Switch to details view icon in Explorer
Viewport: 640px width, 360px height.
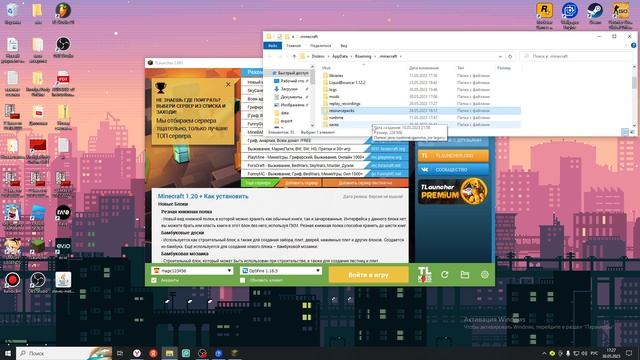coord(625,132)
